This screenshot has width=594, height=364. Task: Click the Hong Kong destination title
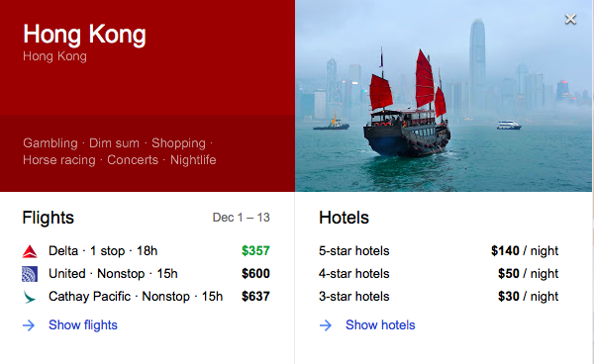pos(84,35)
